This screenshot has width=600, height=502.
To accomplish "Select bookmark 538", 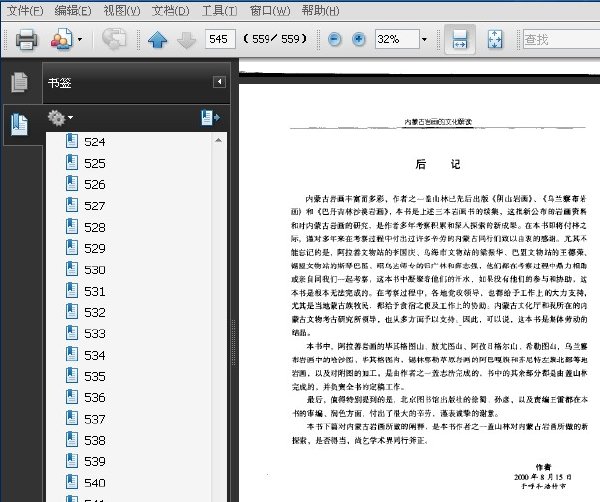I will (95, 440).
